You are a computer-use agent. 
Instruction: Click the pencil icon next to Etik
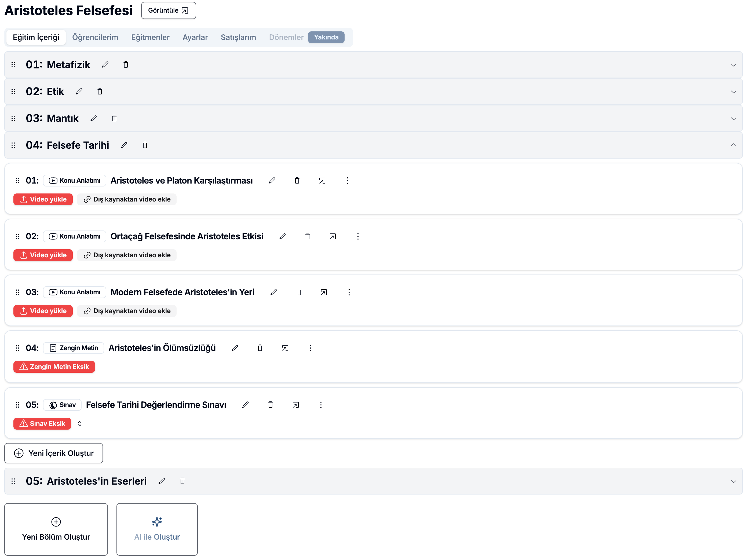point(79,91)
